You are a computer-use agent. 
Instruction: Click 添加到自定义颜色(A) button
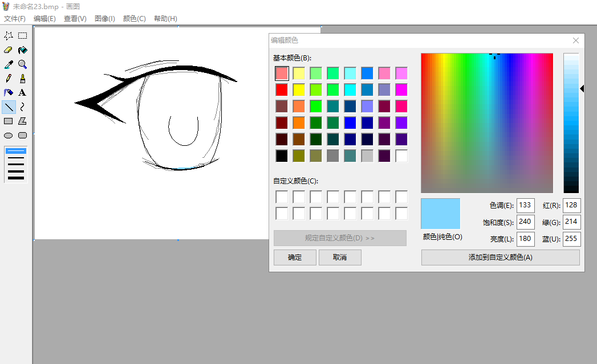tap(500, 257)
